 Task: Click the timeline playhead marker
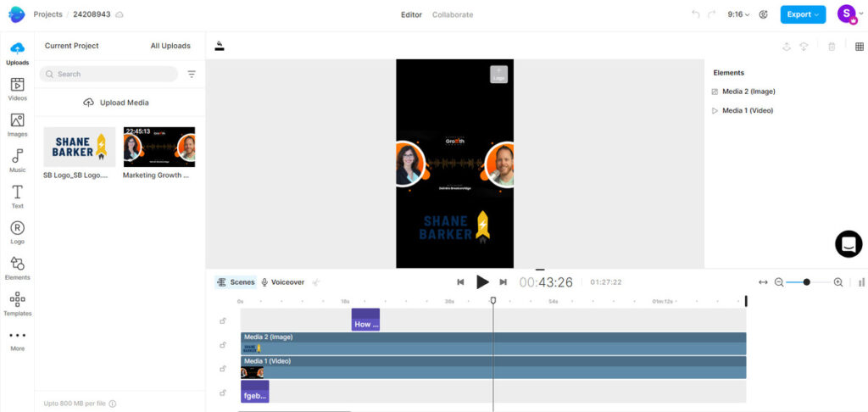pos(493,300)
